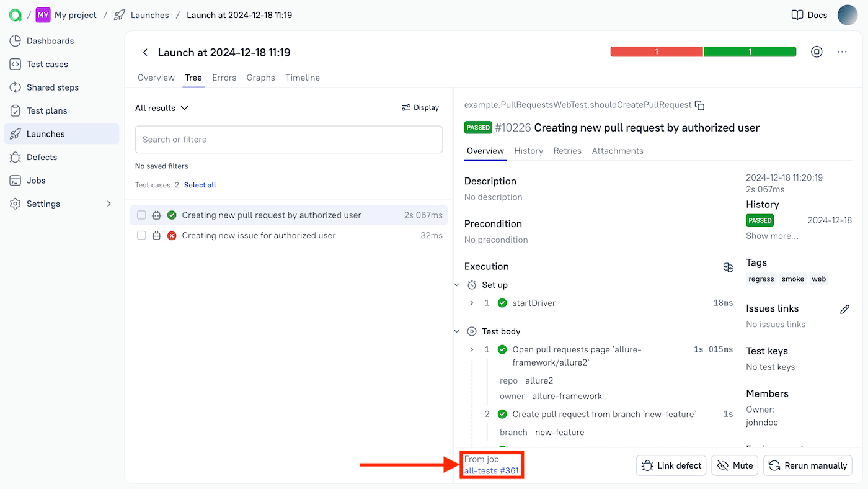Select the failed issue creation test checkbox
The width and height of the screenshot is (868, 489).
(141, 235)
